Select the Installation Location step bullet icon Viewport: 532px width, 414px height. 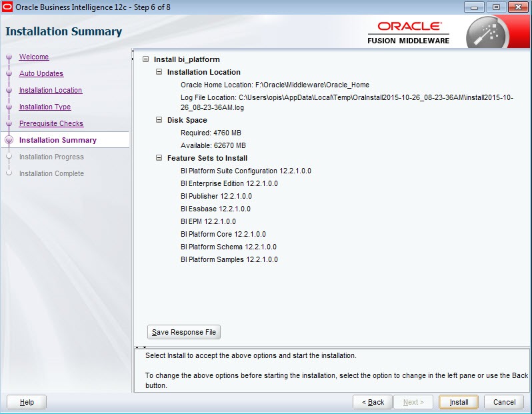(9, 90)
